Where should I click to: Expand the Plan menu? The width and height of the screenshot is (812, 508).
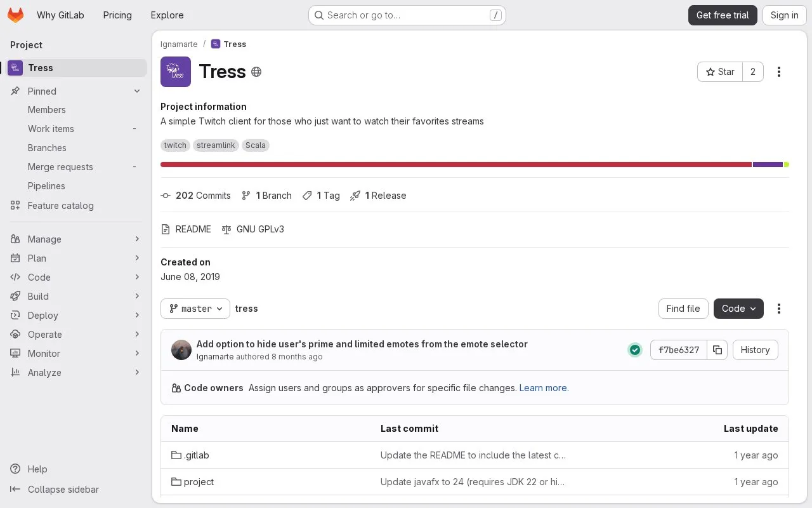[x=76, y=258]
